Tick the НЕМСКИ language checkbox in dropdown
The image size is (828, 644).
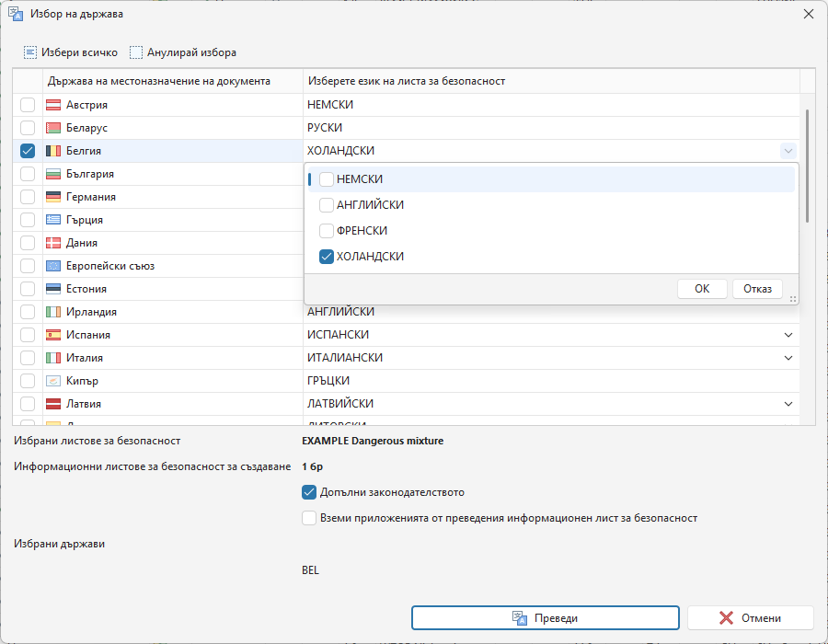click(x=327, y=179)
